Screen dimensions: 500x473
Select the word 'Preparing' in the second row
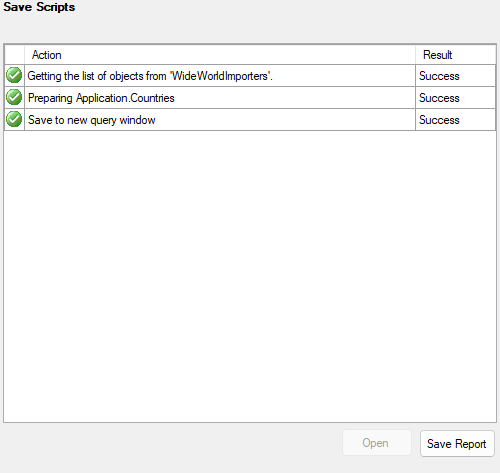[x=50, y=98]
